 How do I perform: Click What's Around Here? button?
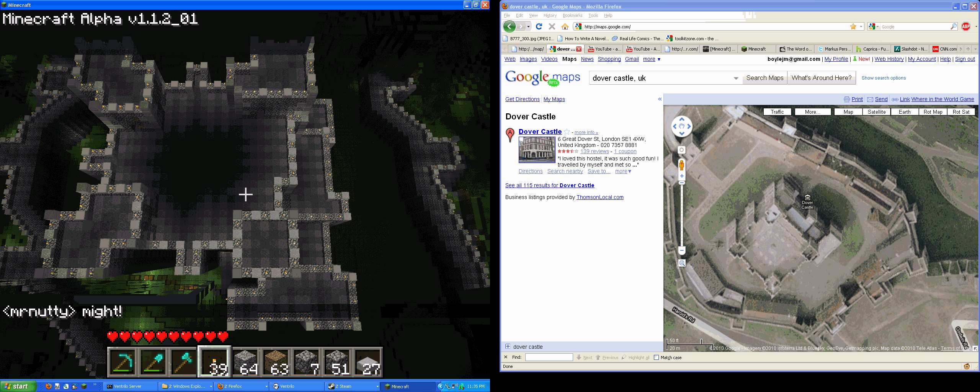pyautogui.click(x=822, y=78)
